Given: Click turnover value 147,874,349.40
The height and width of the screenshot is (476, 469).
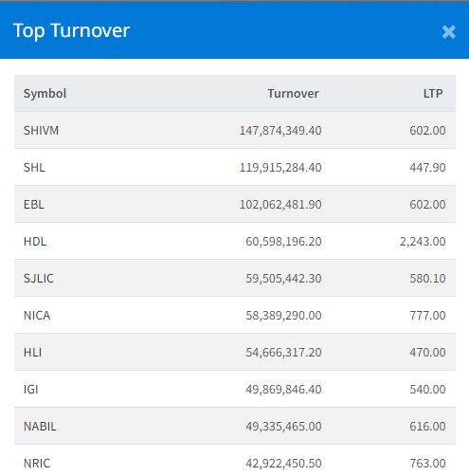Looking at the screenshot, I should coord(280,131).
